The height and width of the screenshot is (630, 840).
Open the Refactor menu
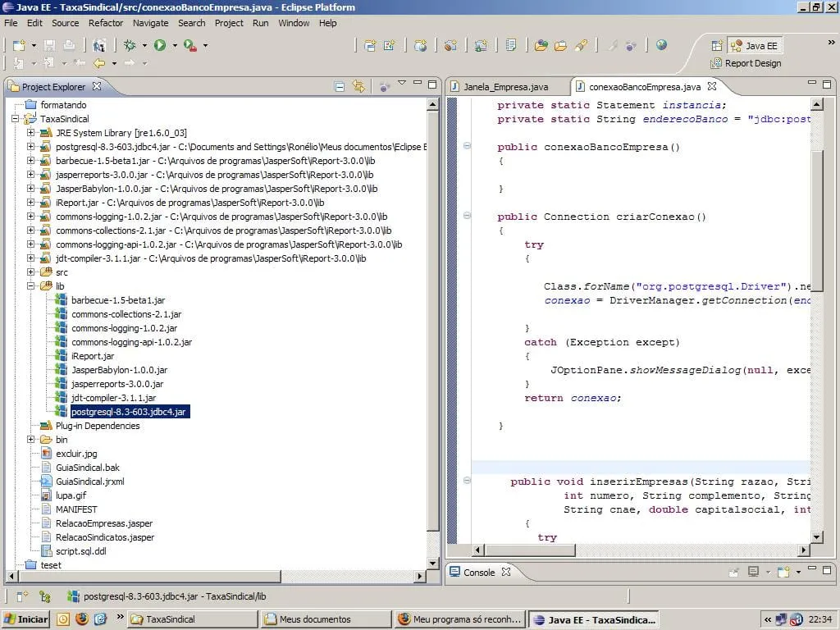pyautogui.click(x=106, y=23)
